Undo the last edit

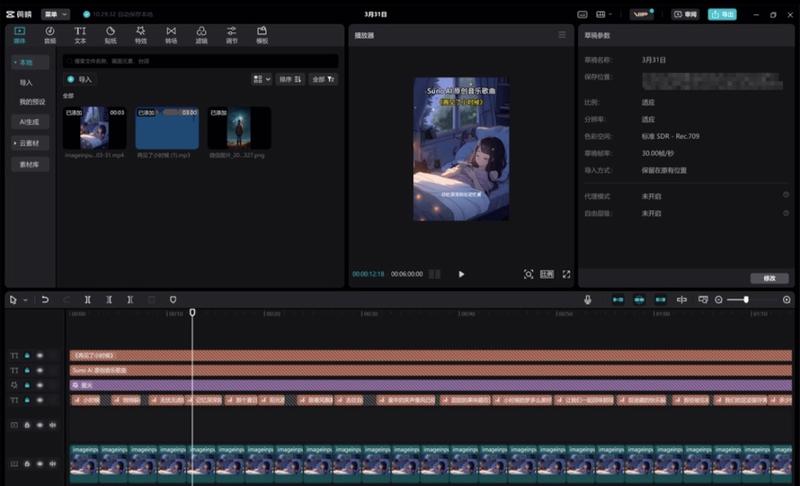(45, 300)
